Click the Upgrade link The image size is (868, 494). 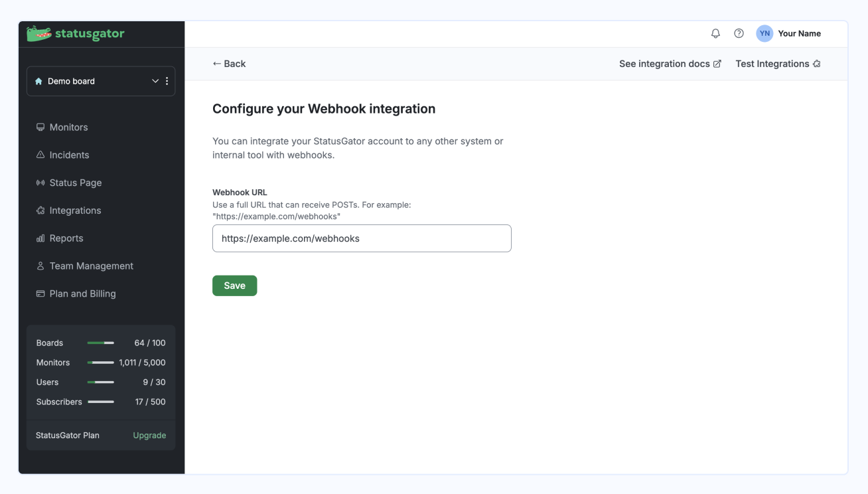(x=149, y=435)
